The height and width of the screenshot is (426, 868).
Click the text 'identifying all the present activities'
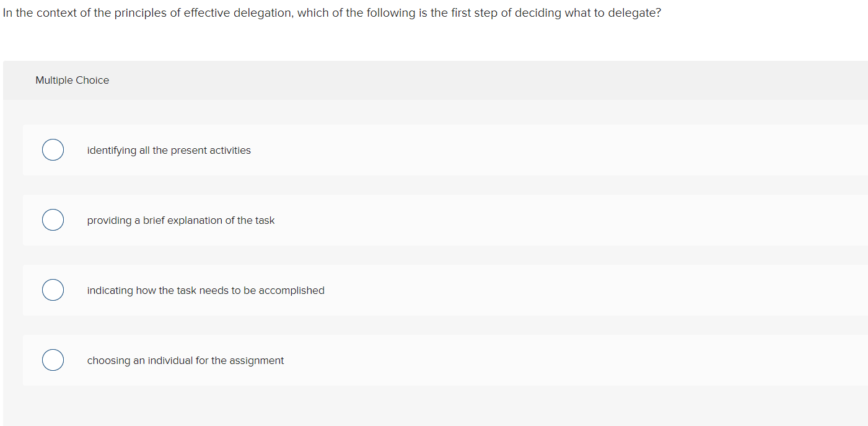(x=169, y=150)
